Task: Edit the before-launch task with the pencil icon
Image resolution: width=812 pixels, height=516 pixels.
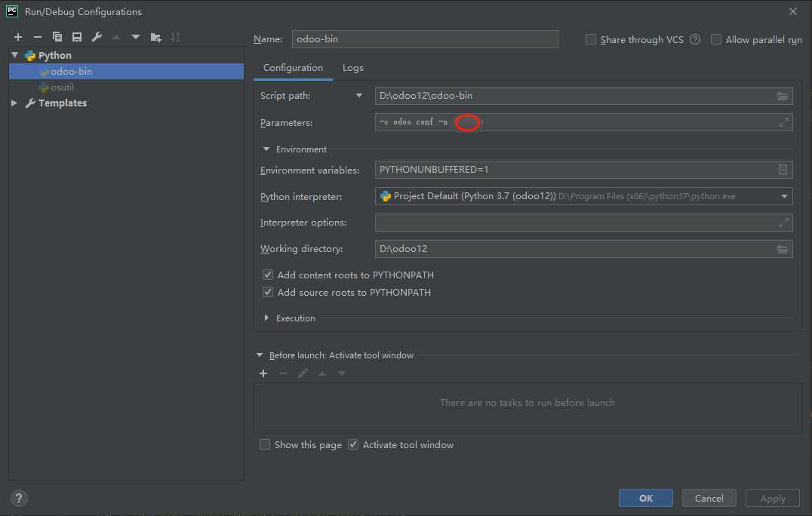Action: 303,373
